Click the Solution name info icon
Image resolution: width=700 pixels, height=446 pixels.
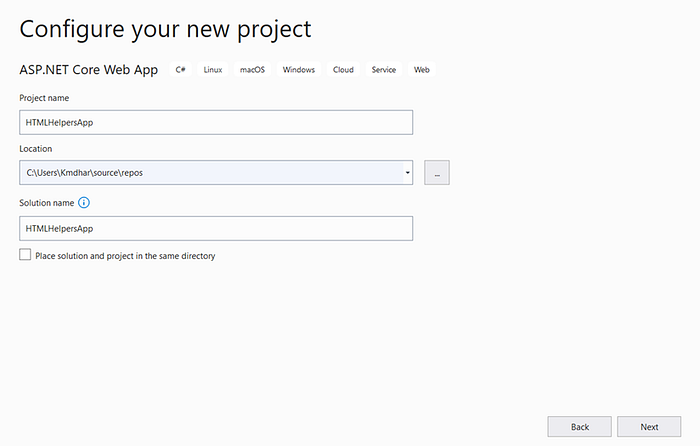(x=84, y=202)
